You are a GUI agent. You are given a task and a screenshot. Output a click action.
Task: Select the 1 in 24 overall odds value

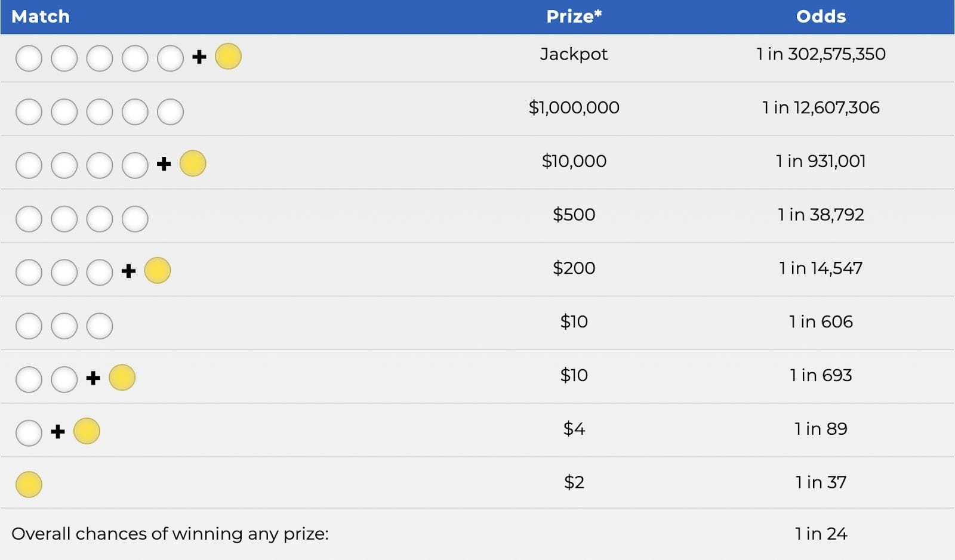click(821, 534)
